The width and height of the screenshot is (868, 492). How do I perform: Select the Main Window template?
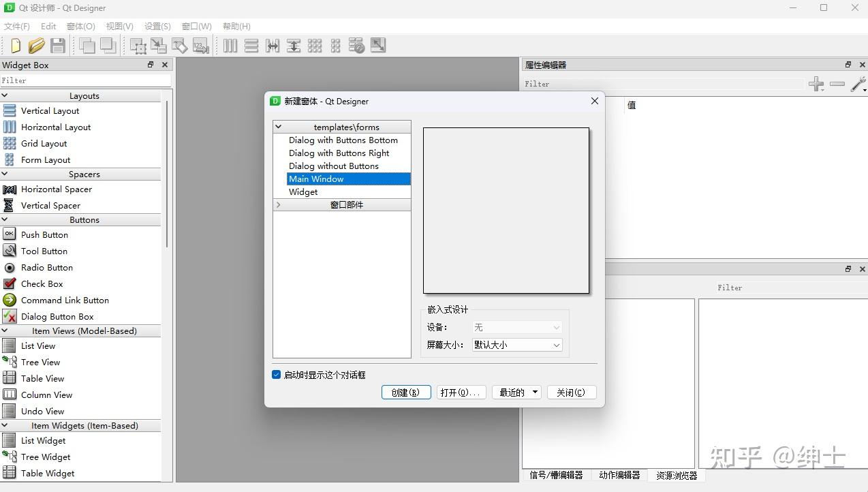tap(316, 179)
